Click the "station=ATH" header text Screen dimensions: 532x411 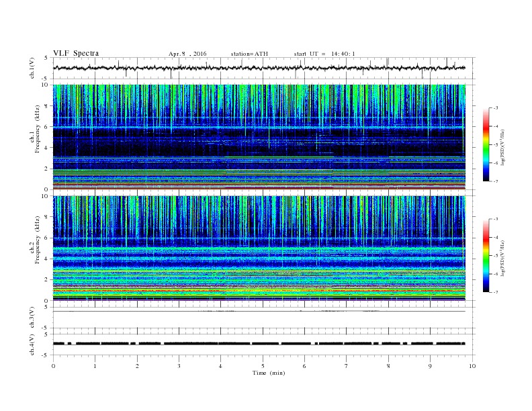pos(249,54)
